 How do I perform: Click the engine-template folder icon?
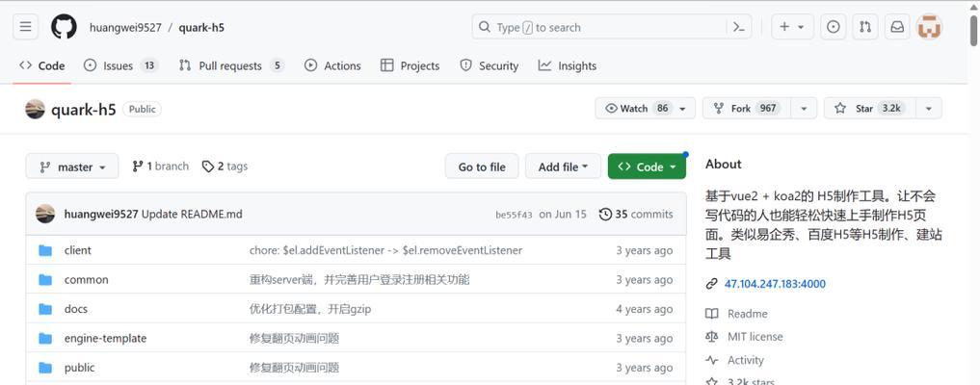[x=45, y=338]
